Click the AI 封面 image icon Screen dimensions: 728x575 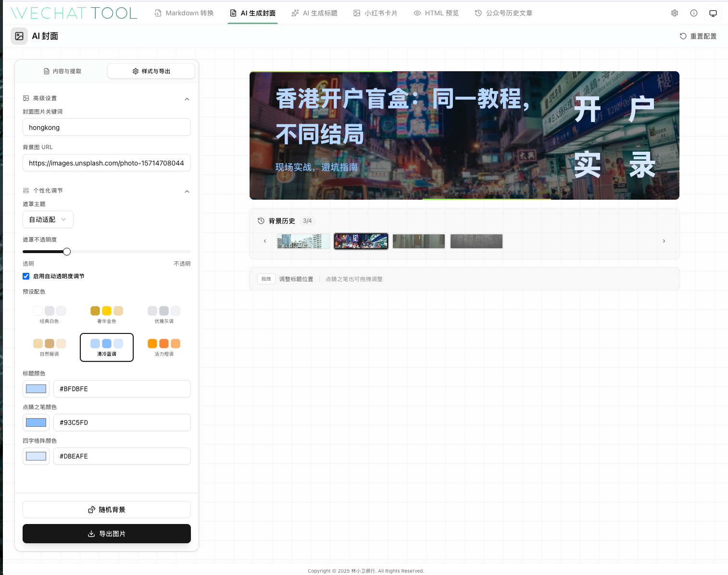click(x=19, y=36)
